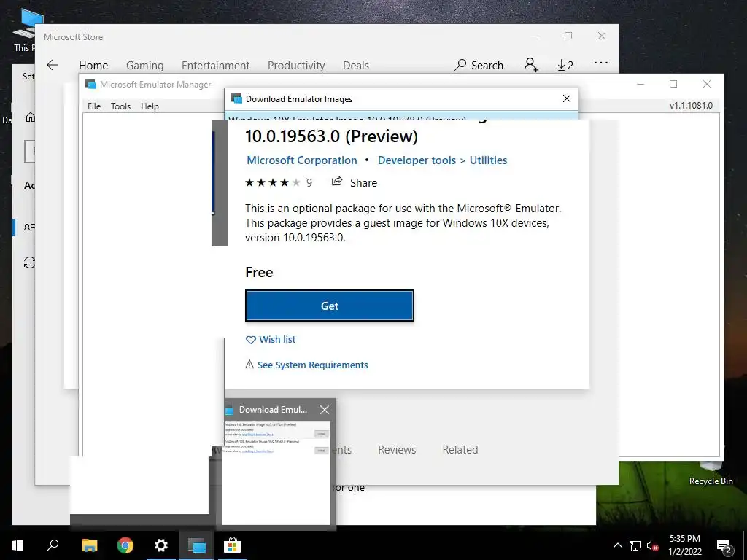The width and height of the screenshot is (747, 560).
Task: Open the Store downloads indicator showing 2
Action: point(565,65)
